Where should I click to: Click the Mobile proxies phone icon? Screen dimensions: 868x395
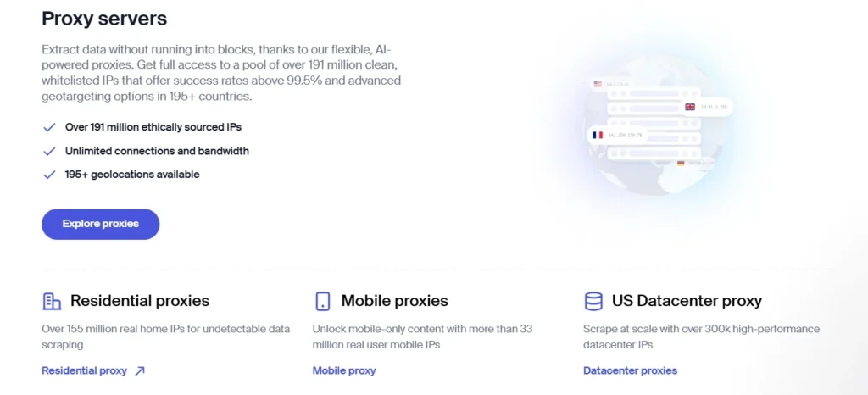coord(323,301)
